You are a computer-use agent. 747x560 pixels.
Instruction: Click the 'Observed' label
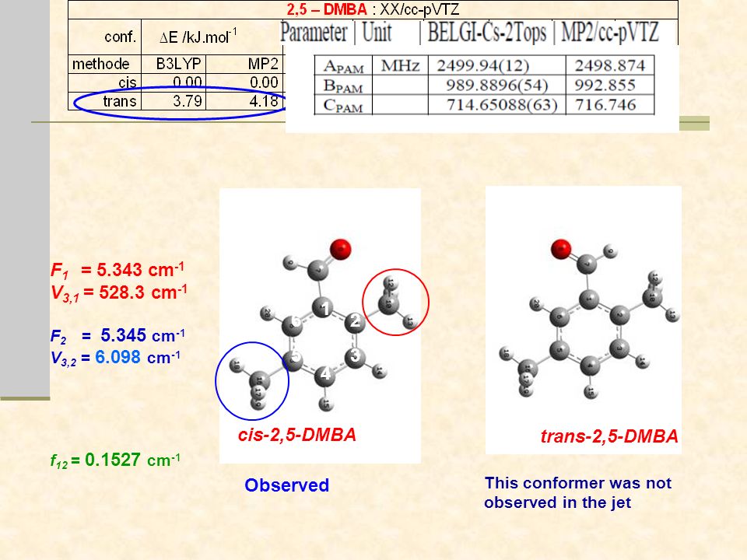[287, 485]
